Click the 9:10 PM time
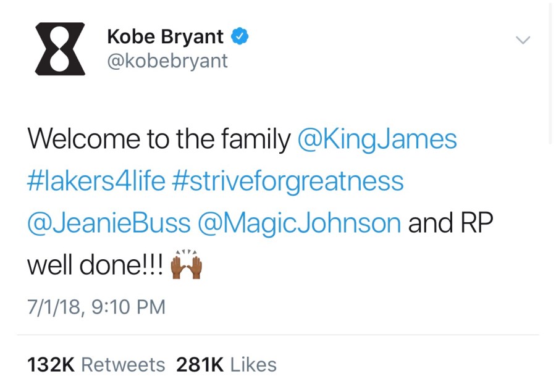 (x=128, y=307)
